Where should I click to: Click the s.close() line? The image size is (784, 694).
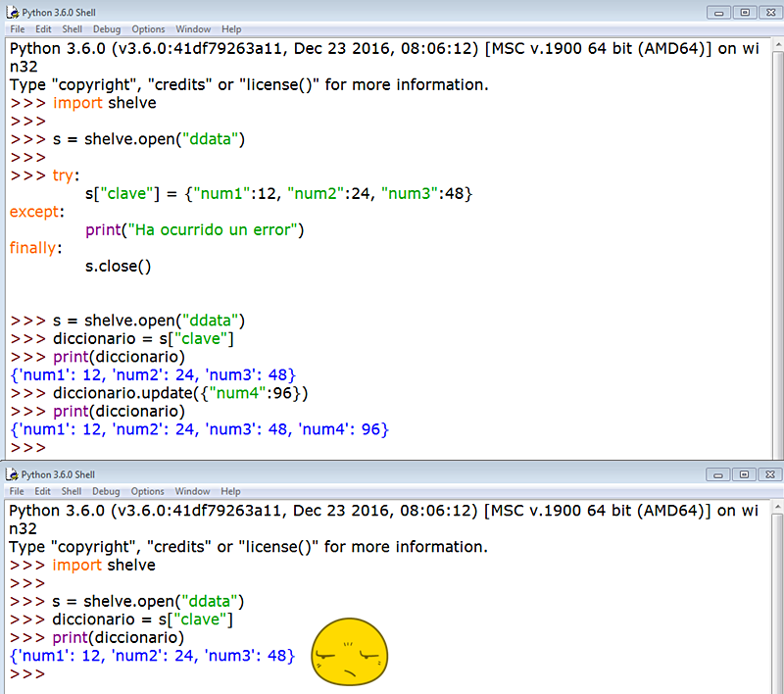[118, 266]
